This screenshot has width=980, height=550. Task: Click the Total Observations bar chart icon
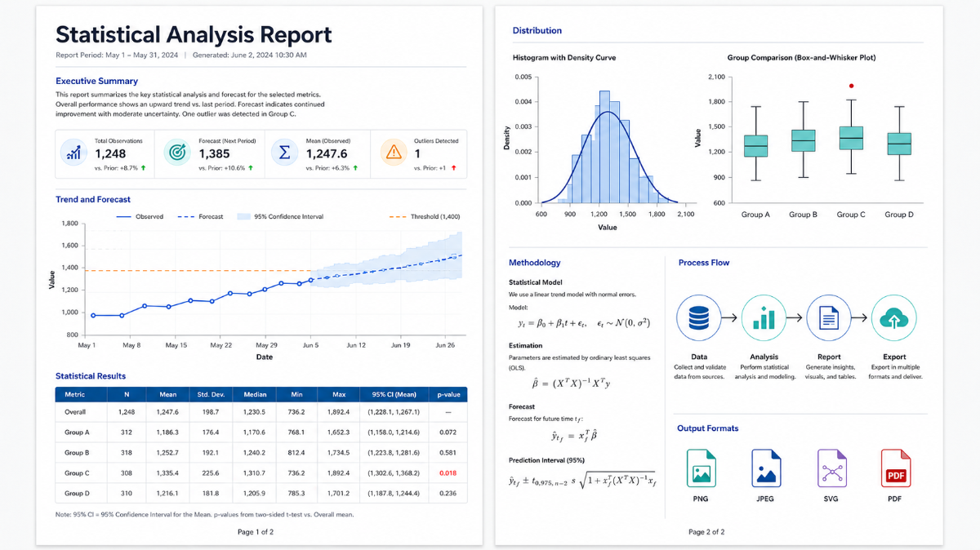point(74,152)
